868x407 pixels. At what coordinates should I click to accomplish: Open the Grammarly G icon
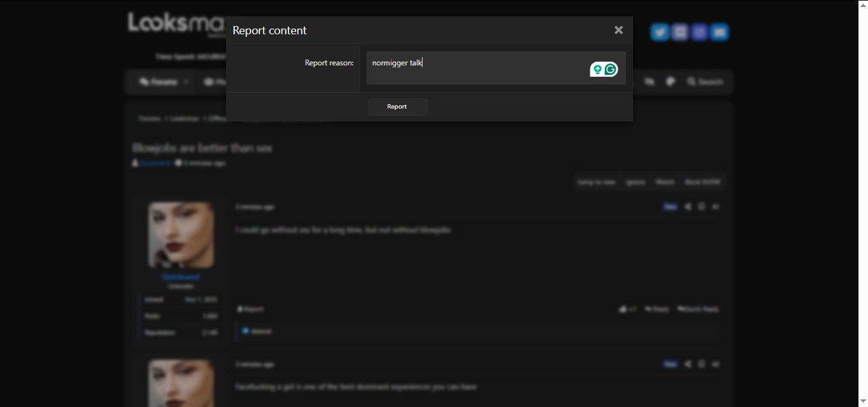click(x=611, y=69)
